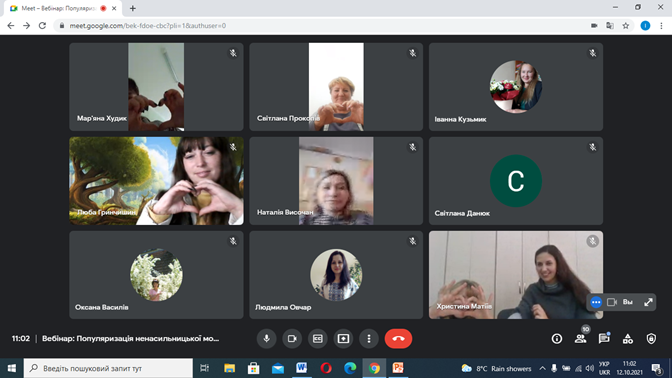This screenshot has width=672, height=378.
Task: Open Opera browser from the taskbar
Action: click(x=326, y=368)
